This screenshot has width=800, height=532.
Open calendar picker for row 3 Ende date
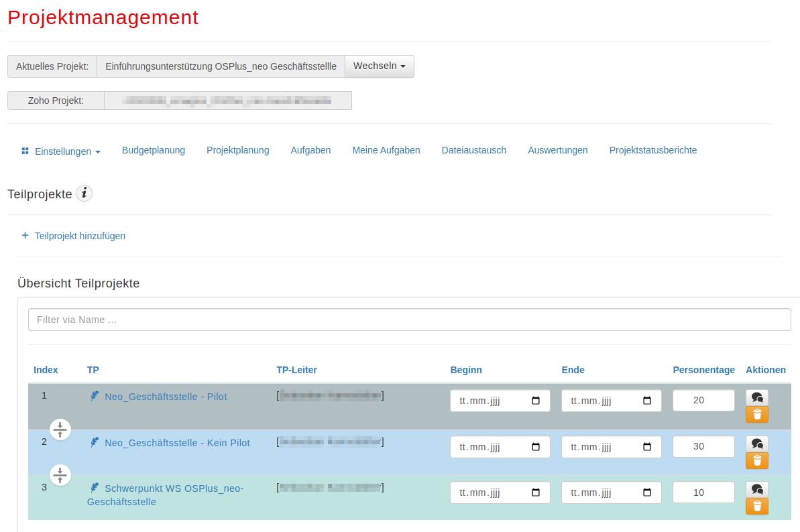pos(647,492)
